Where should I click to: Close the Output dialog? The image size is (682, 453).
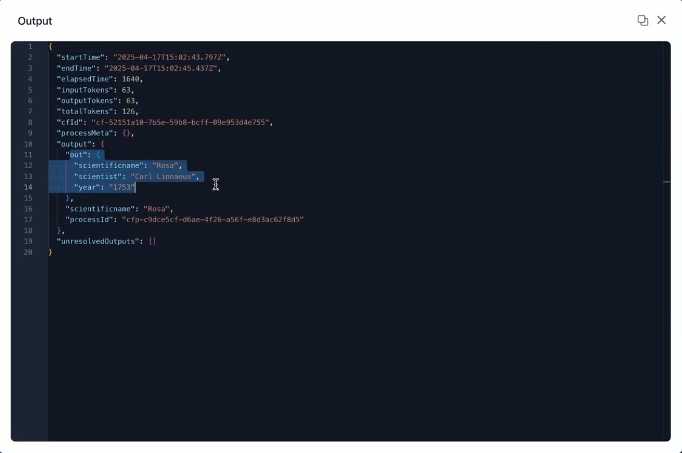coord(661,20)
